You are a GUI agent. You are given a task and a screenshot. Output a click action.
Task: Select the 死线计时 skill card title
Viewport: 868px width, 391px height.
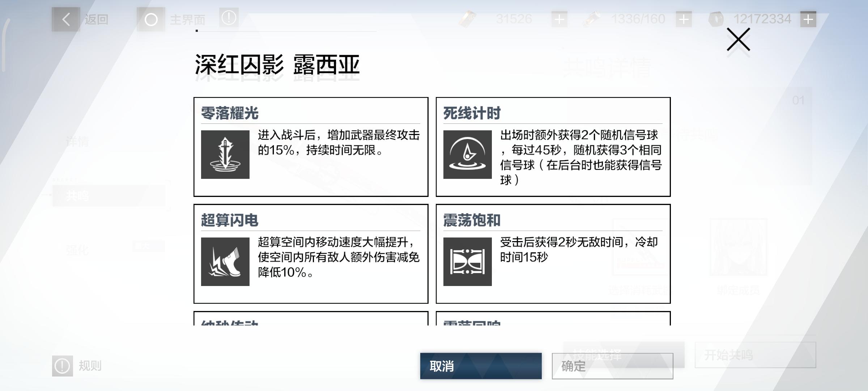click(472, 113)
